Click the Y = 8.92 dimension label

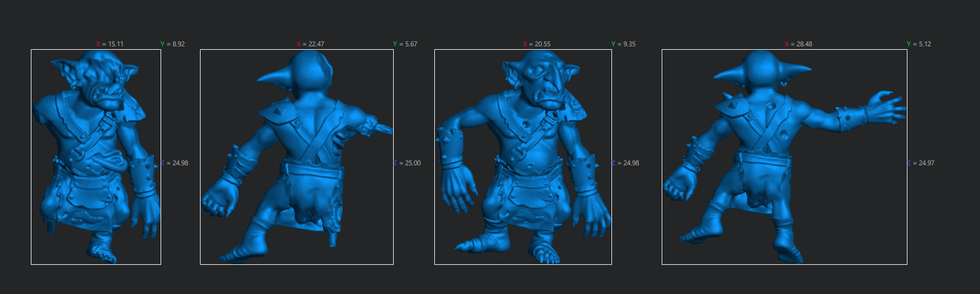coord(173,44)
